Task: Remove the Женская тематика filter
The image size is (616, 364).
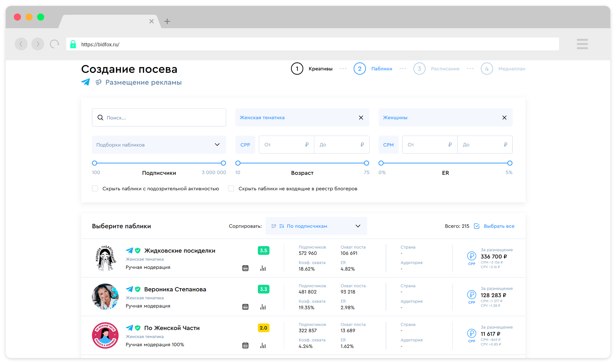Action: (361, 117)
